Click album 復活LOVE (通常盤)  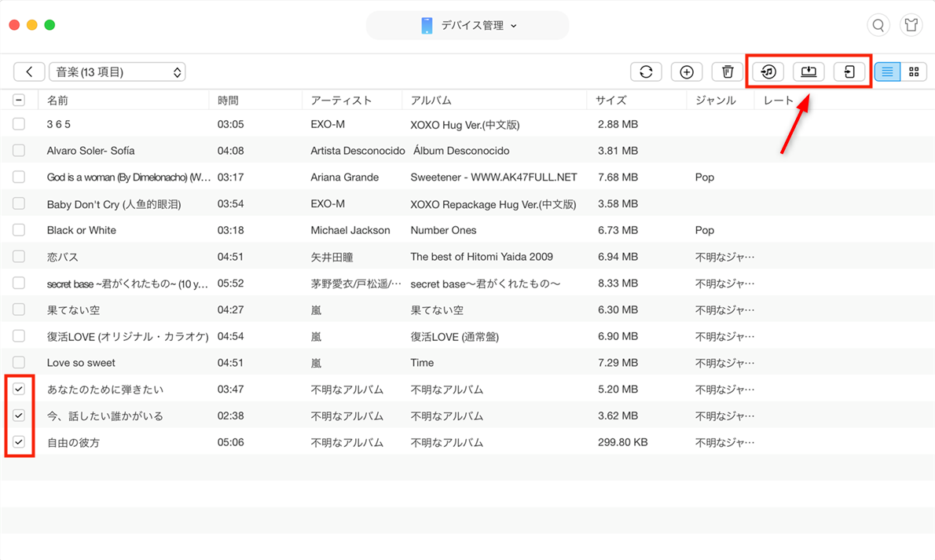454,336
